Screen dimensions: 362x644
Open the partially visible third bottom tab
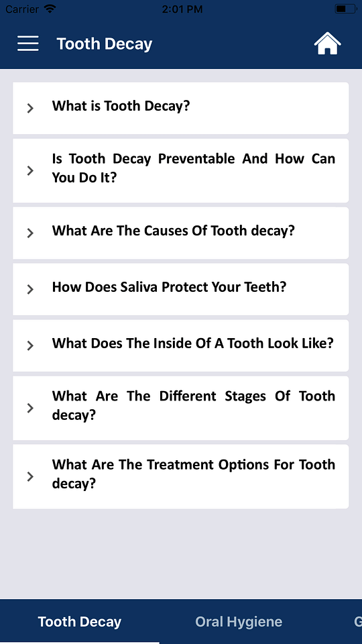tap(357, 621)
